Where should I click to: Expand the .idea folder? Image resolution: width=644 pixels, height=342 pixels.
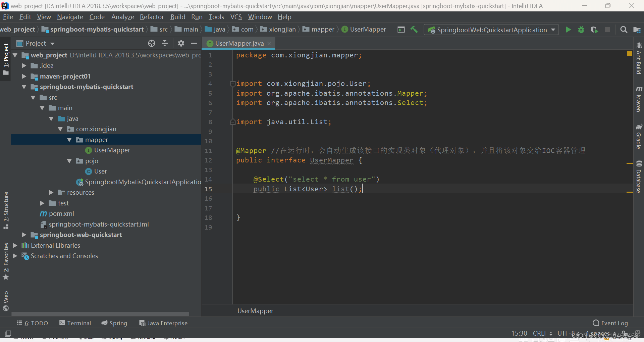(24, 66)
